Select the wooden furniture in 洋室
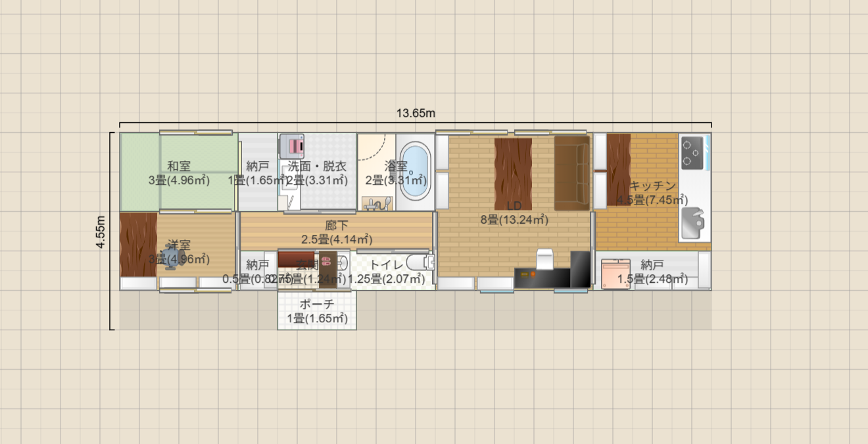 coord(137,243)
